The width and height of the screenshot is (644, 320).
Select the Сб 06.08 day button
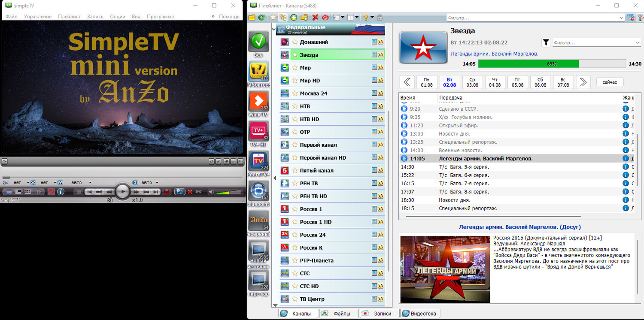click(x=541, y=82)
